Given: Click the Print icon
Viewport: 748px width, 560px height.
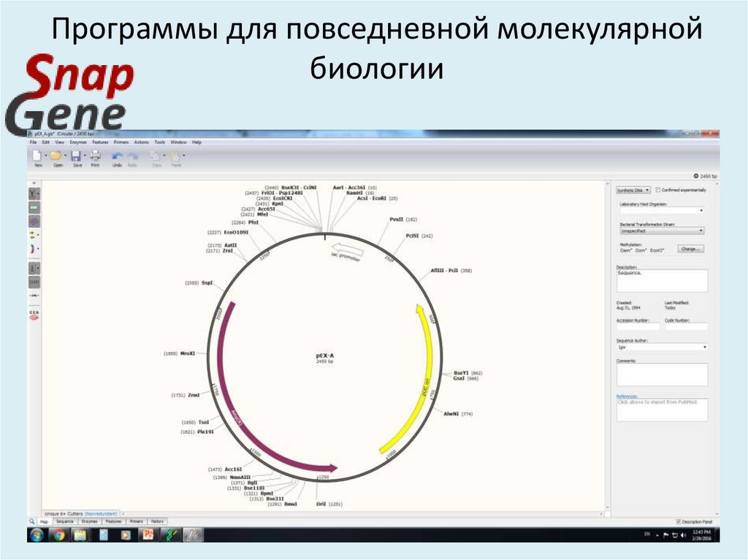Looking at the screenshot, I should [x=95, y=155].
